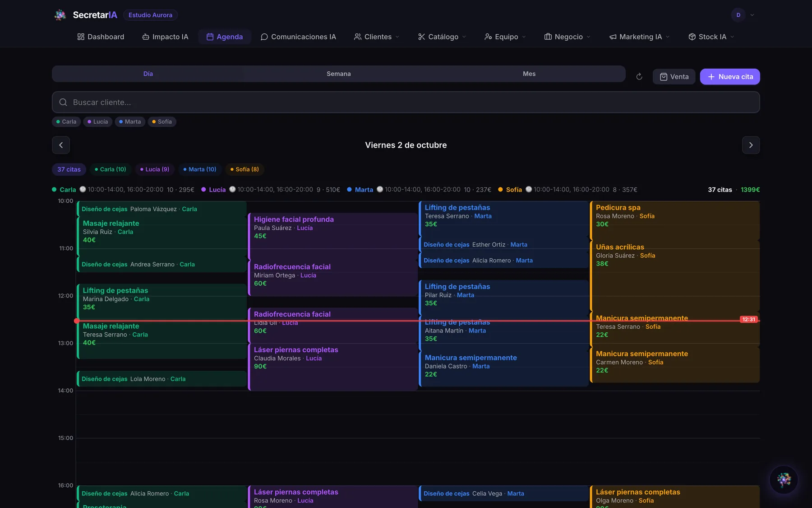The height and width of the screenshot is (508, 812).
Task: Go to previous day arrow
Action: [61, 145]
